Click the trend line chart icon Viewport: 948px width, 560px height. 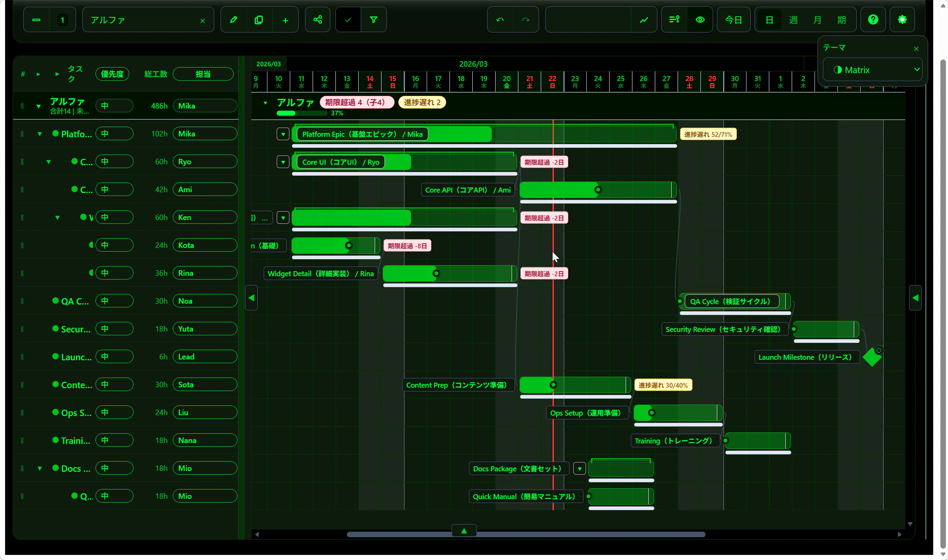(644, 20)
